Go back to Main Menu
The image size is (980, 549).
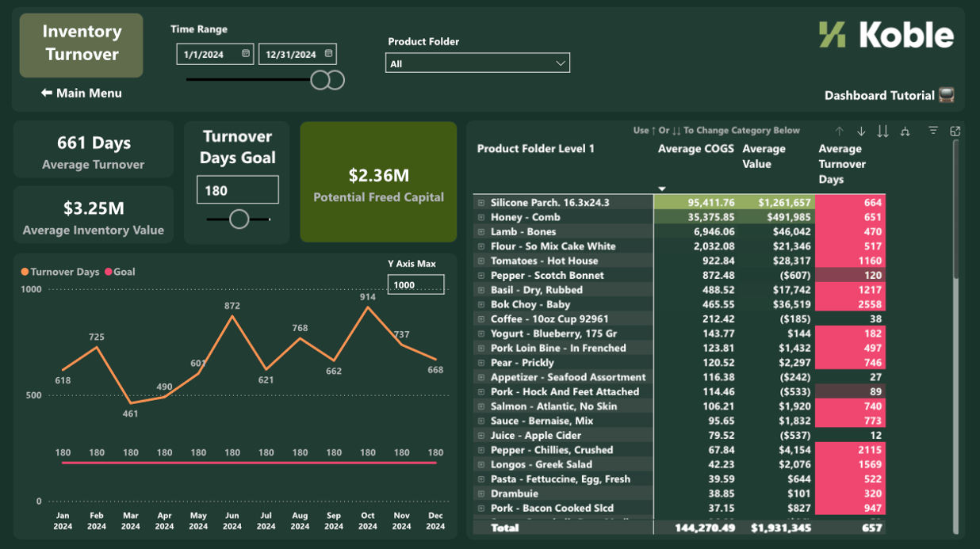(x=82, y=93)
